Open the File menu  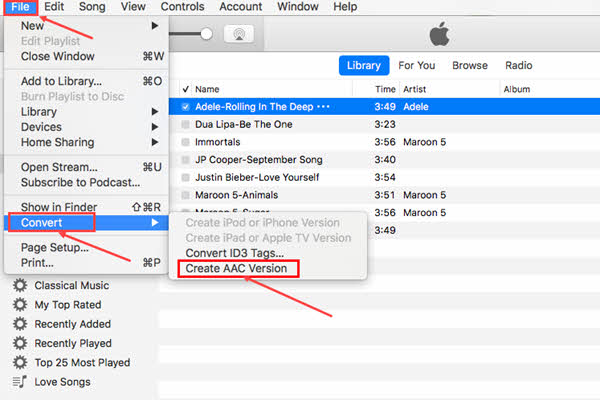coord(20,7)
